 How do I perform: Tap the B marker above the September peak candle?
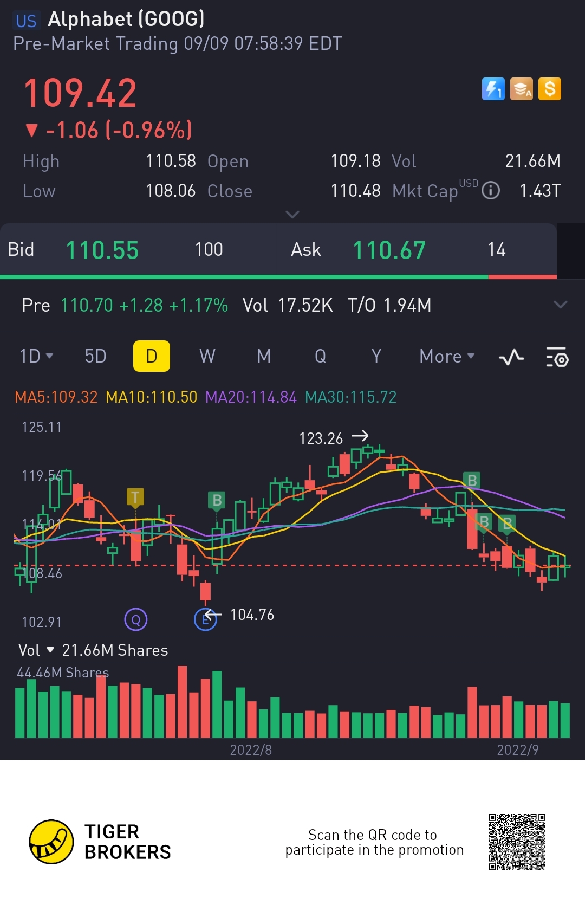(472, 481)
